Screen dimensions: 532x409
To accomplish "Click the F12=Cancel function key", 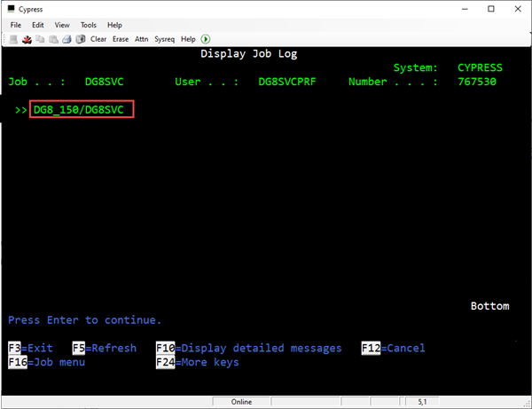I will 393,348.
